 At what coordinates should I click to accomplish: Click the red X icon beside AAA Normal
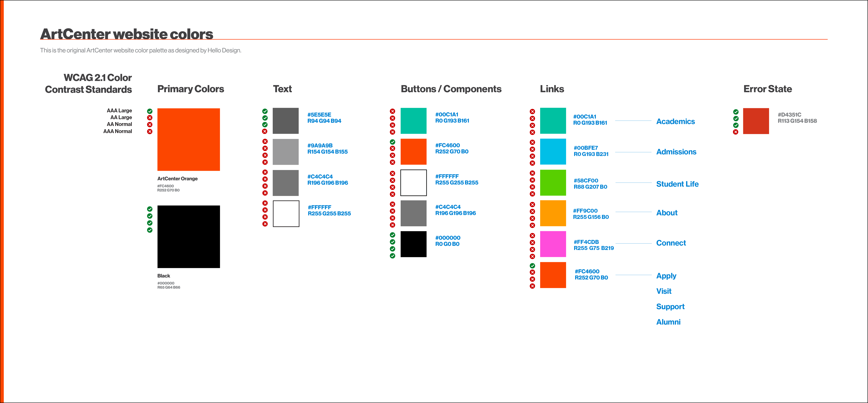coord(150,132)
